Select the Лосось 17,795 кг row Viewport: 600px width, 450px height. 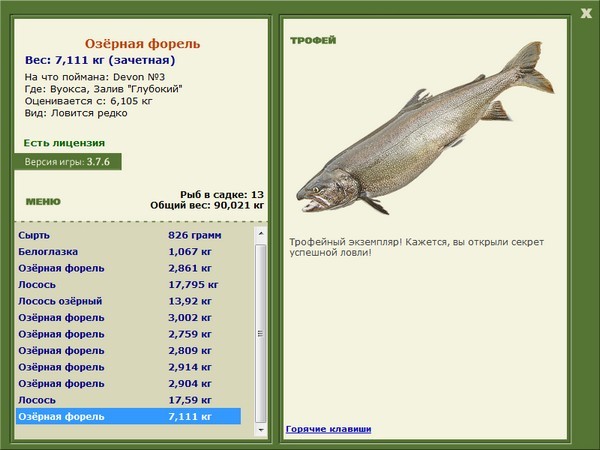click(x=128, y=284)
